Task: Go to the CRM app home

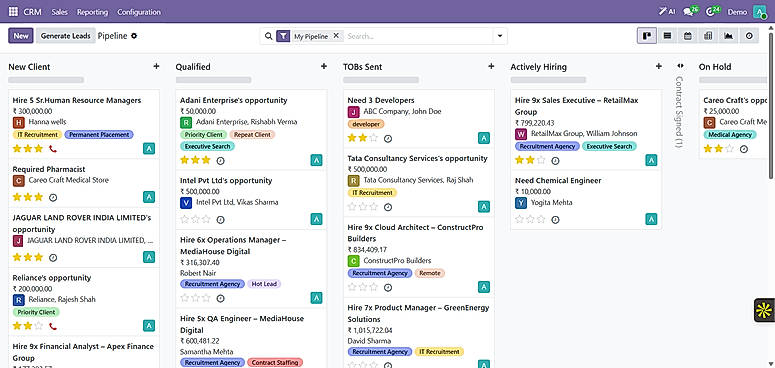Action: click(33, 12)
